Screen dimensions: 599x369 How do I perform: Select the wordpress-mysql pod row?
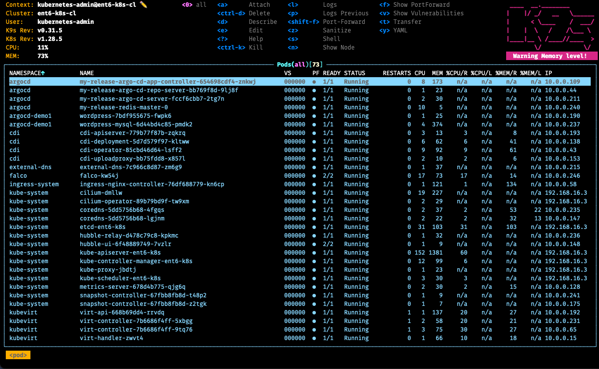300,125
